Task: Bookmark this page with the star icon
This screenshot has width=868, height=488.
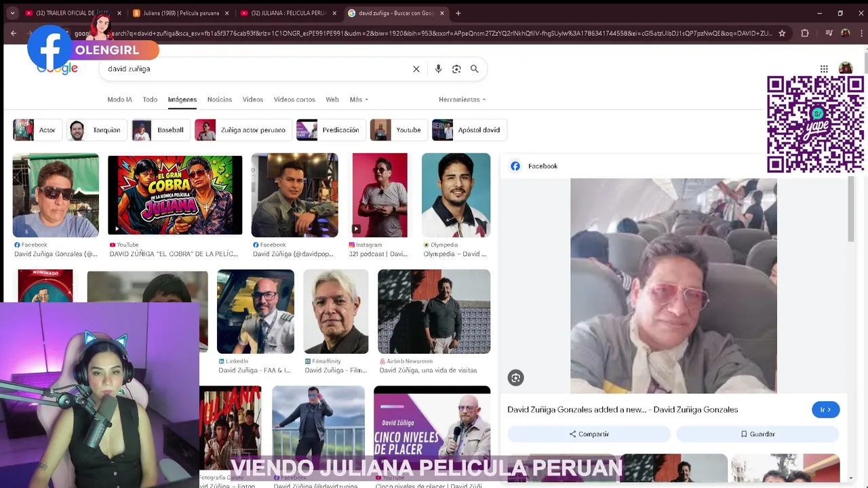Action: tap(782, 33)
